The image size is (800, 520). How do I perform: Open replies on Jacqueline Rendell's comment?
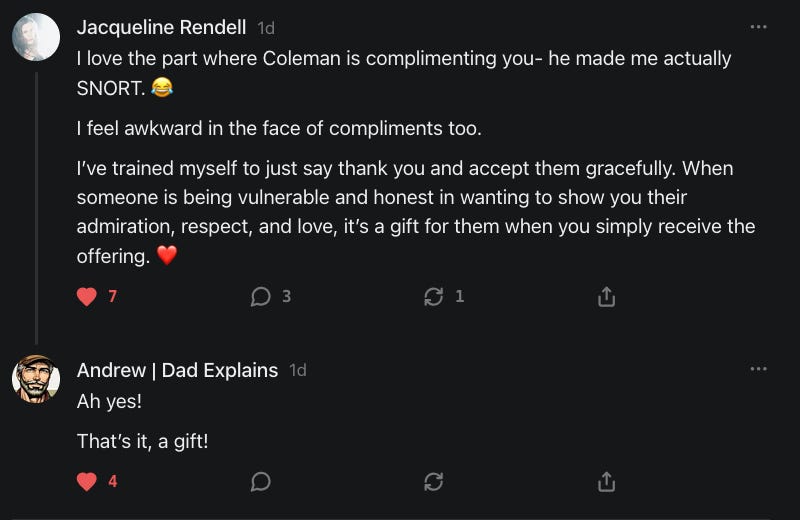261,297
